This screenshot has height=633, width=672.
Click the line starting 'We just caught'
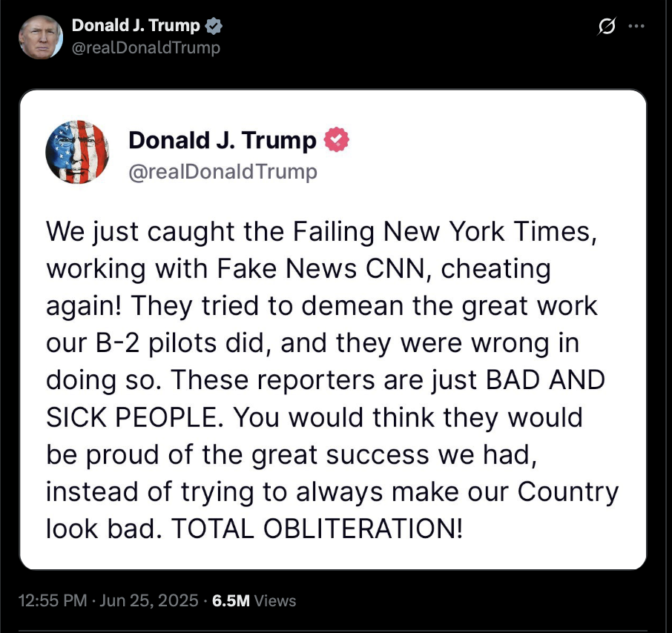(x=321, y=232)
